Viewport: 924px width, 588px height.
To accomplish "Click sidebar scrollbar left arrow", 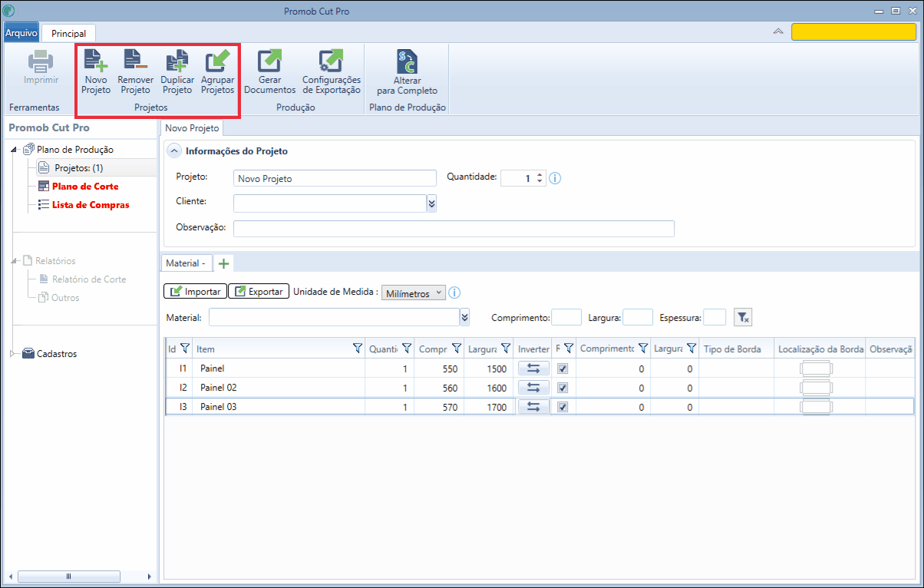I will 11,576.
